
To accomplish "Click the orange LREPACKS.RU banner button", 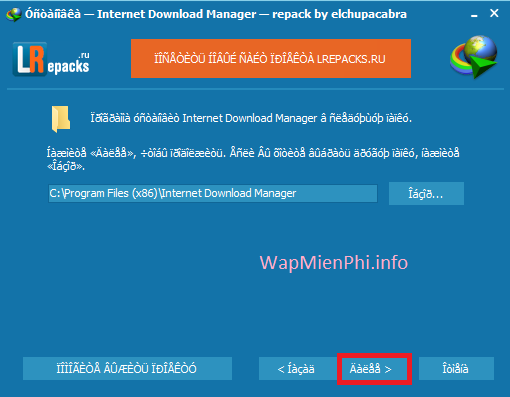I will pyautogui.click(x=271, y=59).
